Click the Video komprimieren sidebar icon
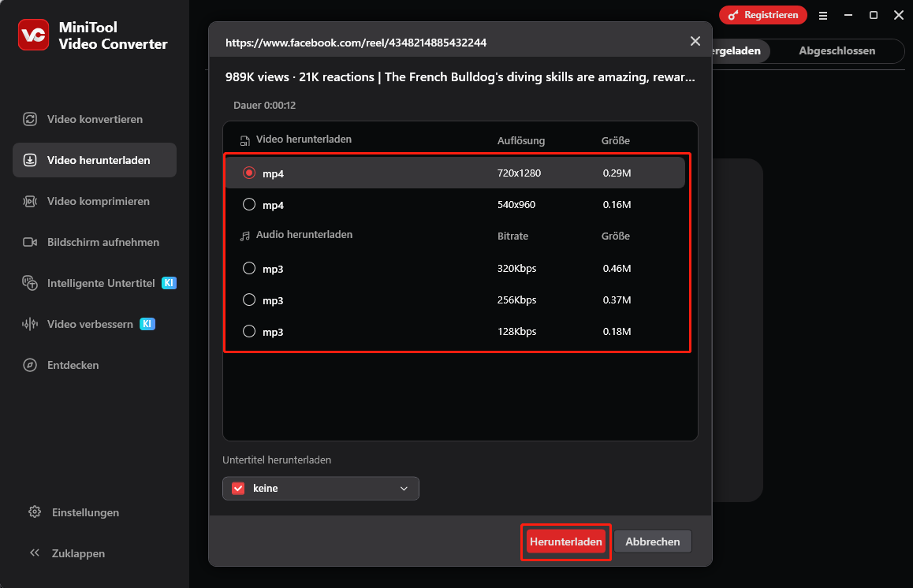This screenshot has width=913, height=588. click(x=30, y=201)
